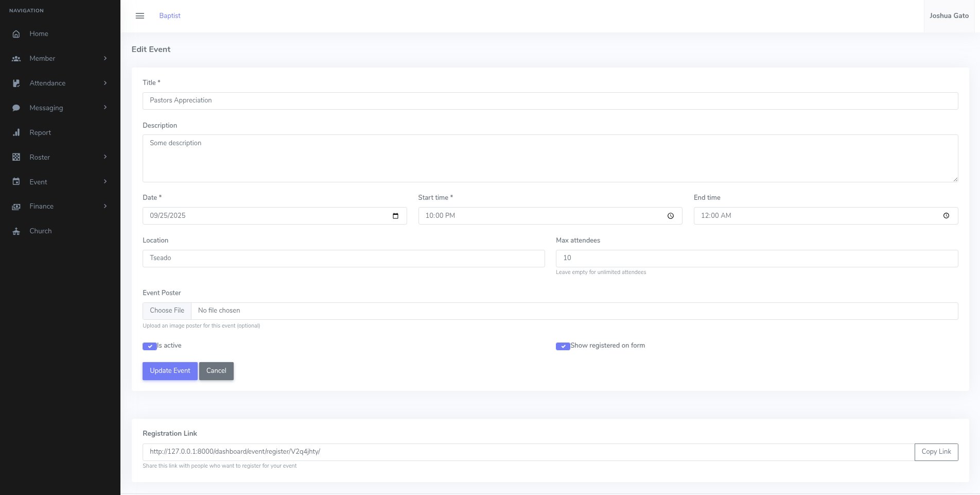Expand the Finance submenu chevron
Image resolution: width=980 pixels, height=495 pixels.
pos(105,206)
